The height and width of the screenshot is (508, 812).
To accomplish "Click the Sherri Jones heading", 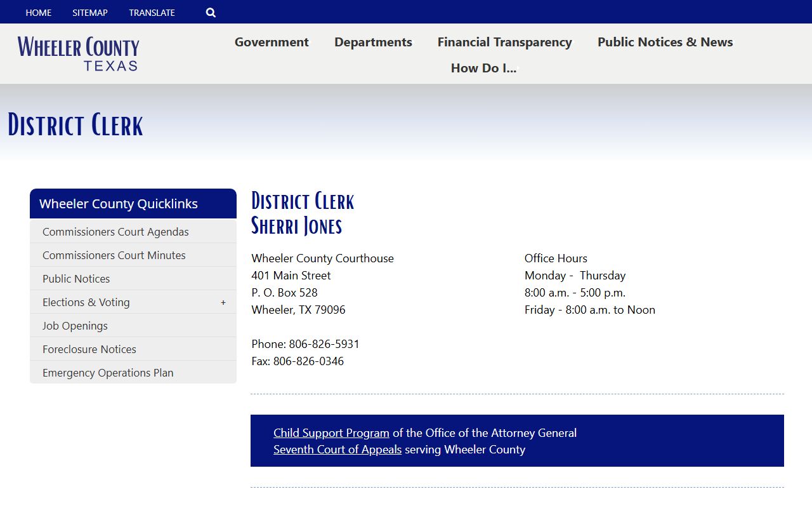I will pos(297,225).
